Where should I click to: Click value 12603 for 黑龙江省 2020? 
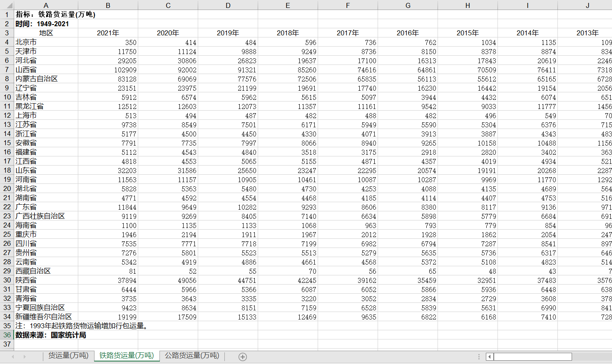(x=168, y=106)
